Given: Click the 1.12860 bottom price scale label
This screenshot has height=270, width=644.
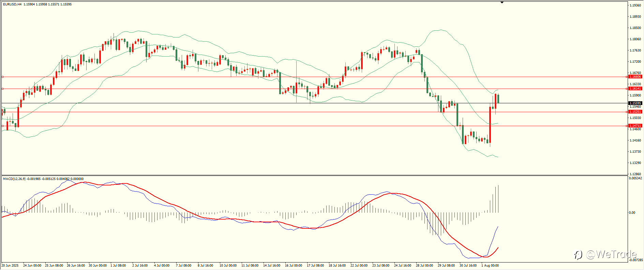Looking at the screenshot, I should [x=635, y=174].
